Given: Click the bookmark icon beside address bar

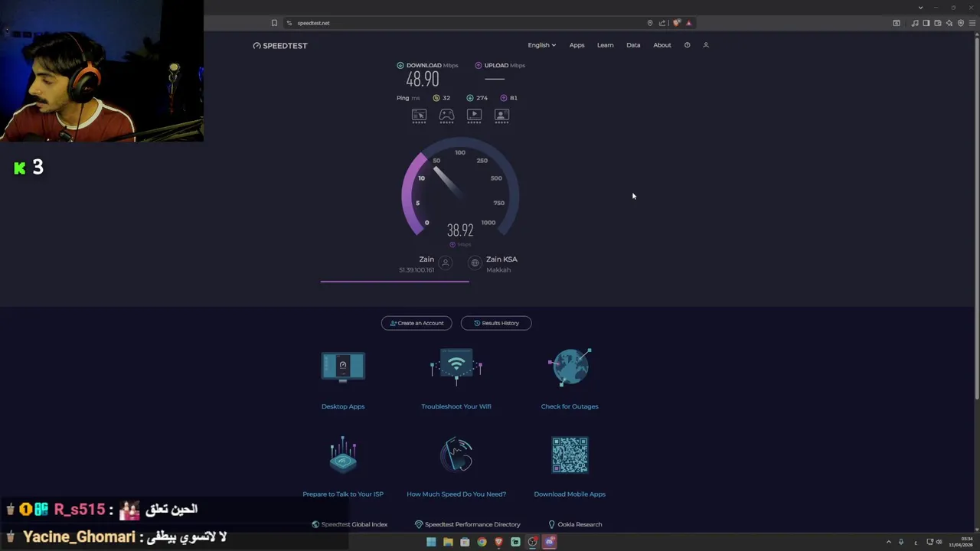Looking at the screenshot, I should point(274,23).
